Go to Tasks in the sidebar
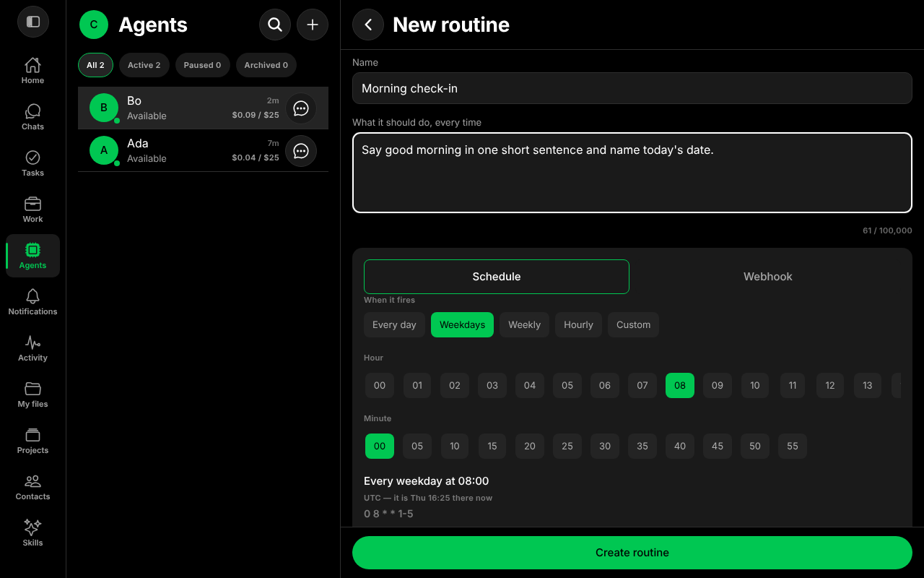Screen dimensions: 924x578 coord(32,163)
